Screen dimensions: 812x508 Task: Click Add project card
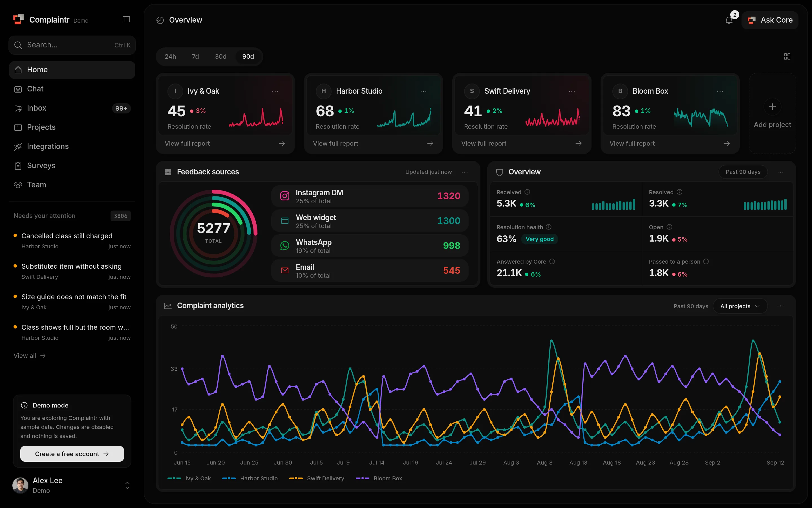coord(772,113)
